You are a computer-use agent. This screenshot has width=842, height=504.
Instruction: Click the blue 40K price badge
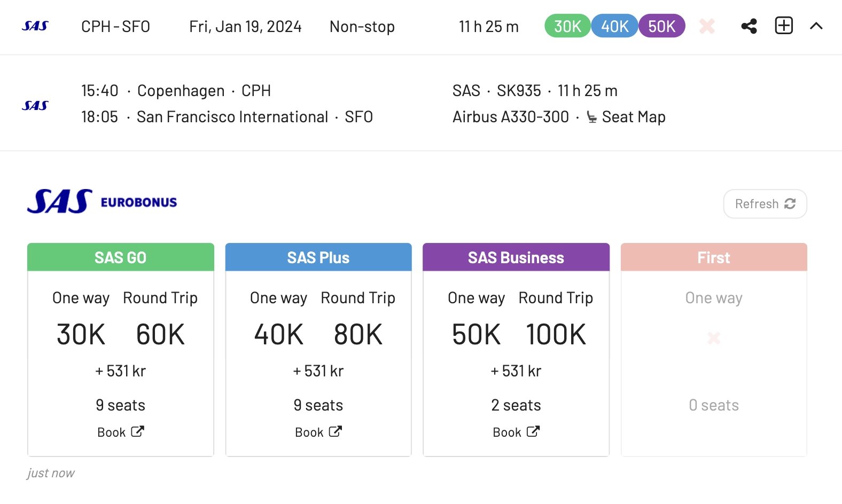(x=614, y=26)
